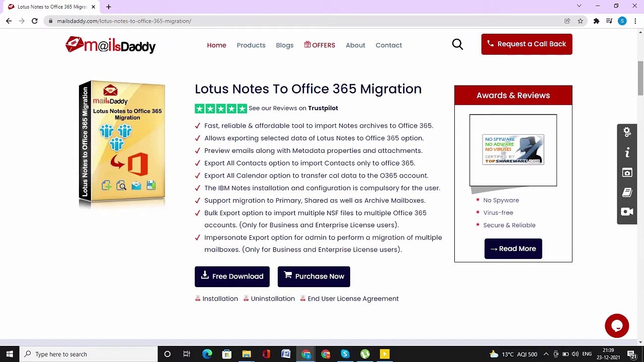Screen dimensions: 644x362
Task: Click the book guide icon in the side panel
Action: pos(627,192)
